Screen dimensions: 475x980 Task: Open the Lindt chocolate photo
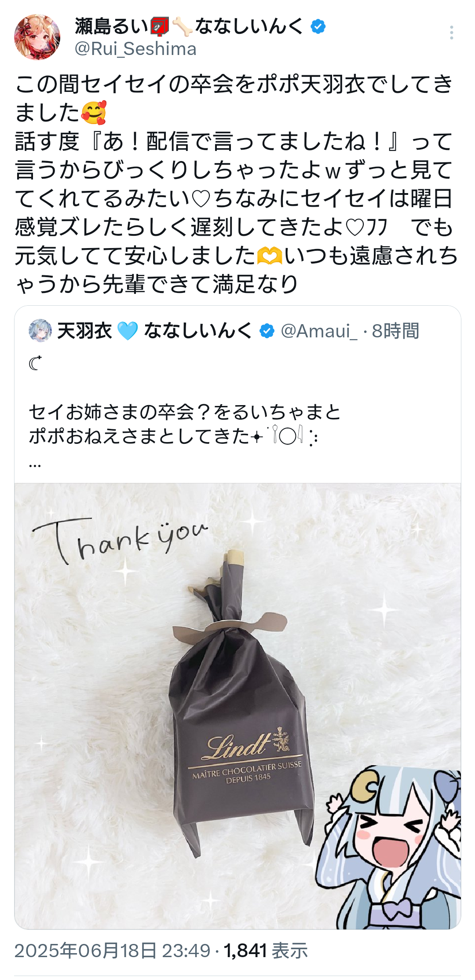(237, 706)
